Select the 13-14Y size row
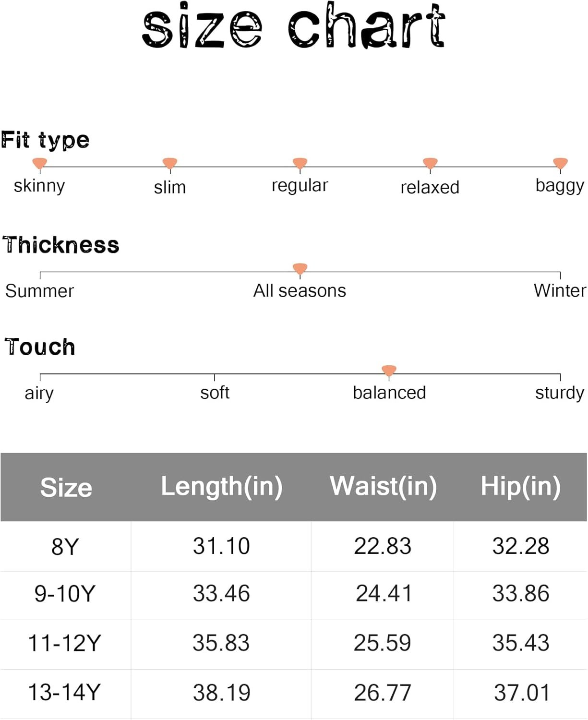 (294, 694)
